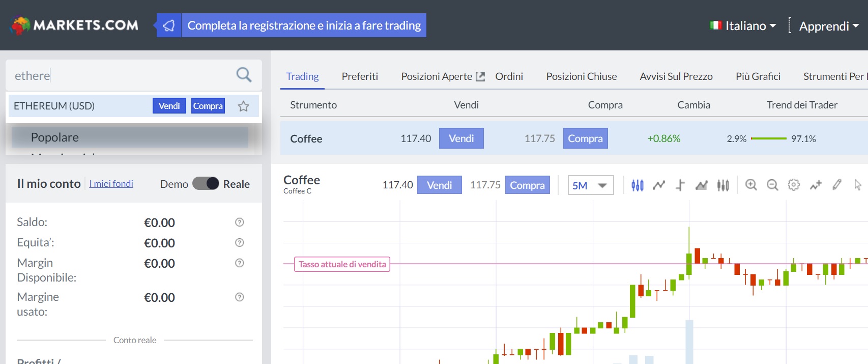Sort by Cambia column header
This screenshot has height=364, width=868.
pos(693,105)
